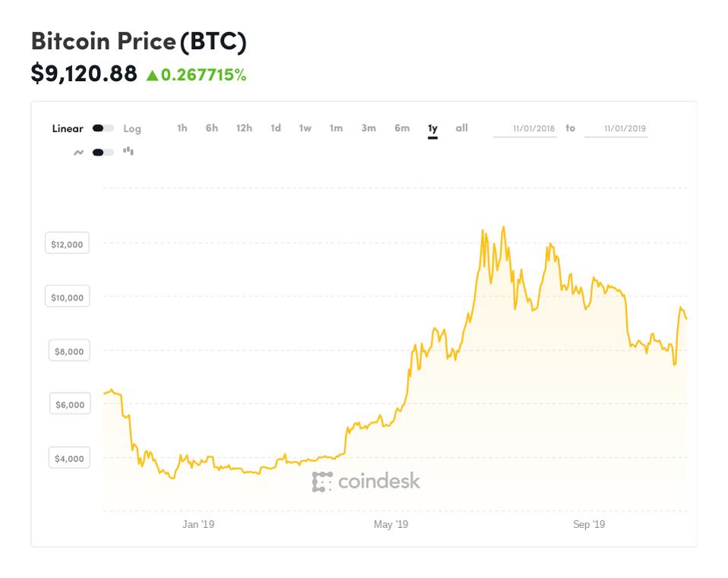
Task: Click the coindesk logo icon
Action: tap(322, 480)
